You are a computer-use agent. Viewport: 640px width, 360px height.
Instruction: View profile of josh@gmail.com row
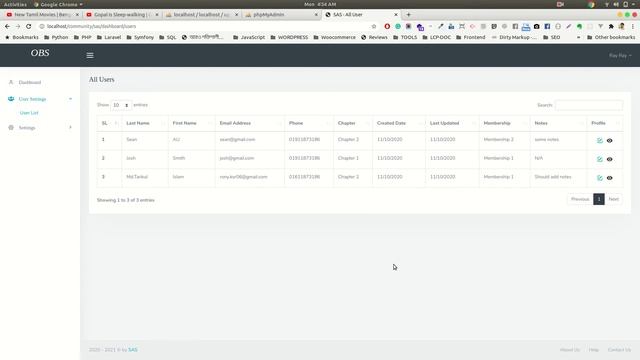[609, 159]
